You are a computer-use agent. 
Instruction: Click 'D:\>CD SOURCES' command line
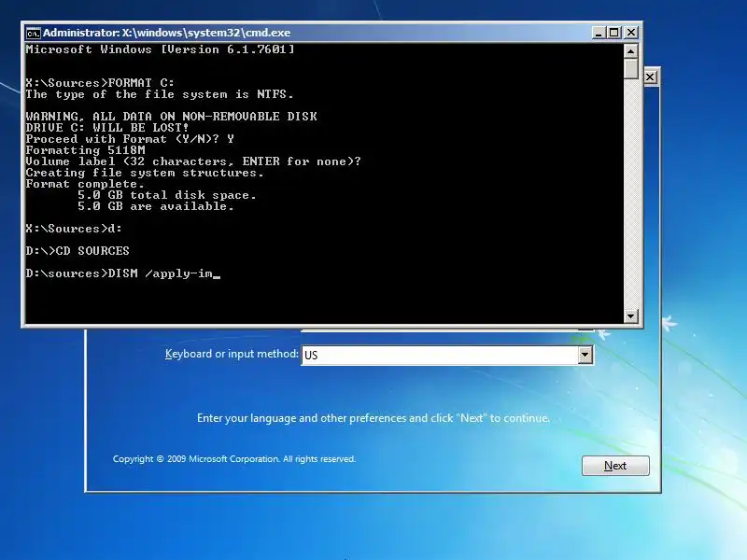(78, 251)
